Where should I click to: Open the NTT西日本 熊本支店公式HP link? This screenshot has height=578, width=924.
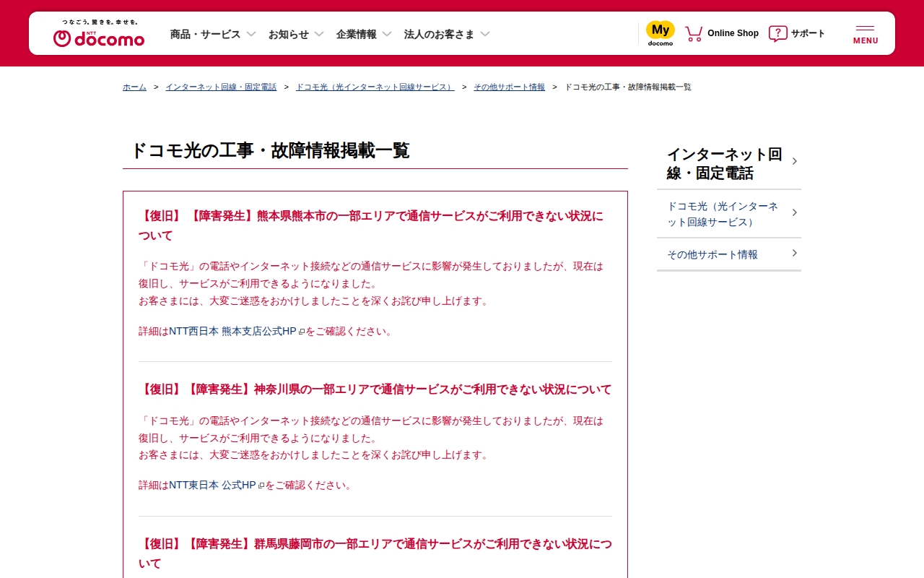(232, 331)
